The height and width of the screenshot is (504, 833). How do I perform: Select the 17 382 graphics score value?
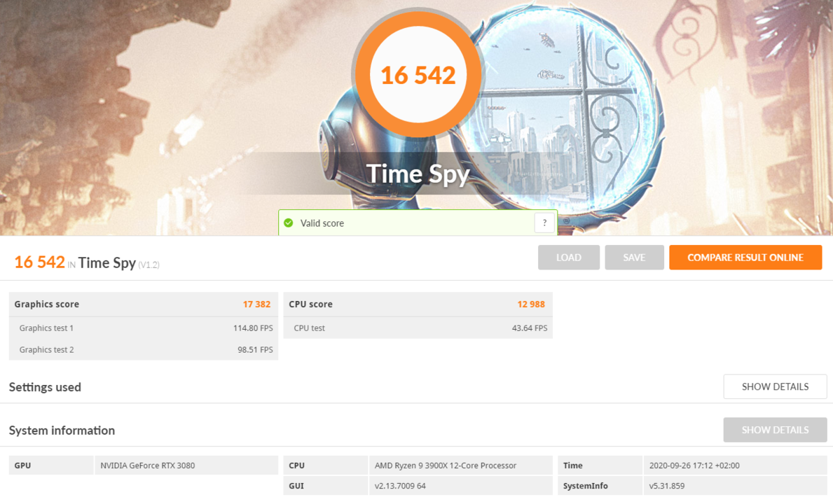click(x=256, y=304)
